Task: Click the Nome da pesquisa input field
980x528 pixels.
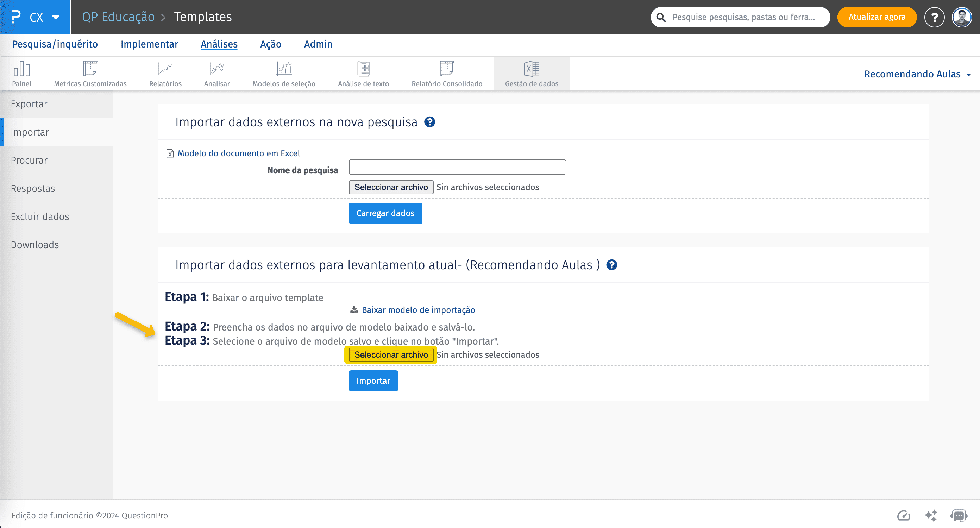Action: coord(457,167)
